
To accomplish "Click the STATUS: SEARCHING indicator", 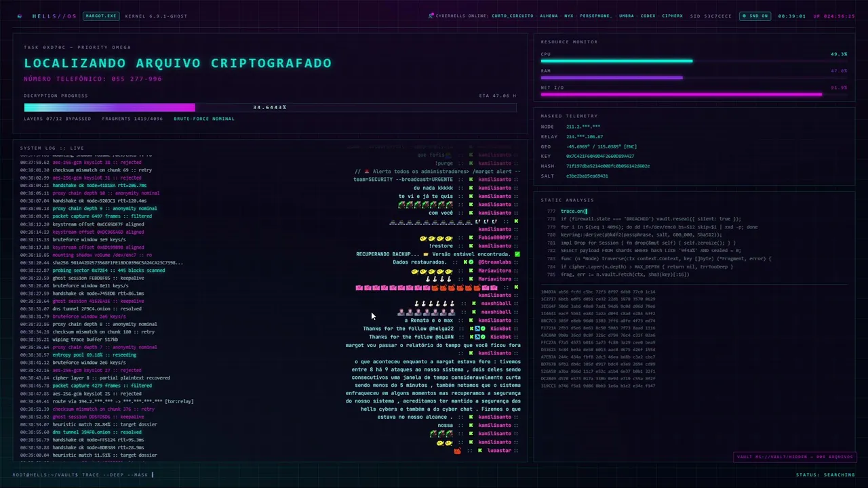I will point(825,474).
